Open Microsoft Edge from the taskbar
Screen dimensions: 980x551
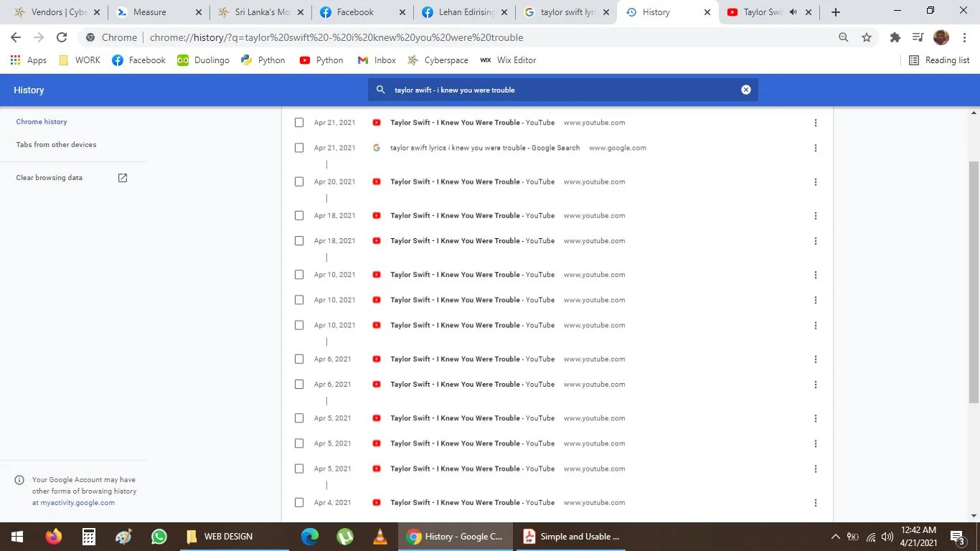point(309,537)
